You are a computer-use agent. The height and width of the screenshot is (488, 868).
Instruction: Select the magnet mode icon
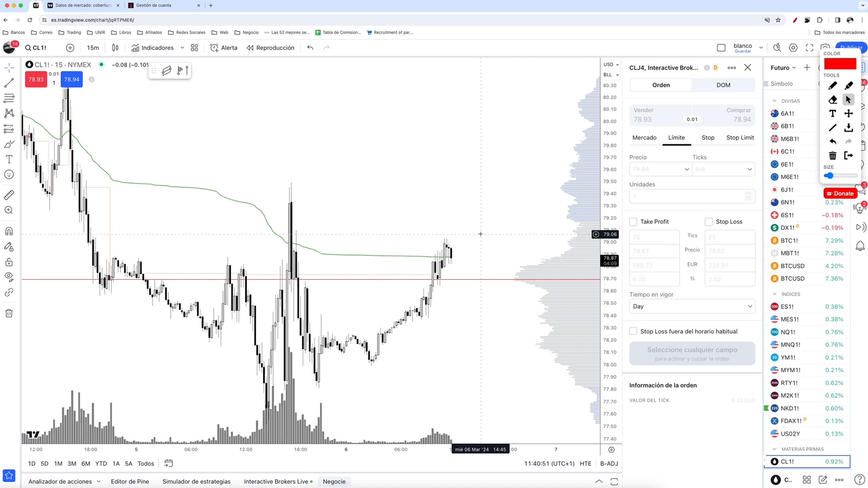point(9,231)
